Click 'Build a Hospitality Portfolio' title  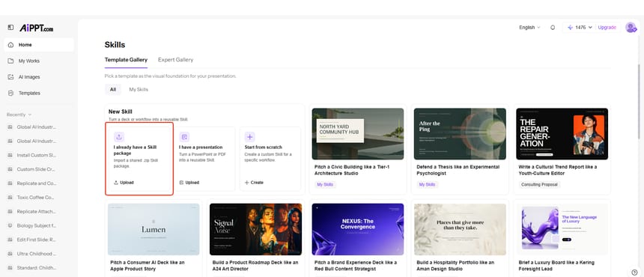point(455,266)
